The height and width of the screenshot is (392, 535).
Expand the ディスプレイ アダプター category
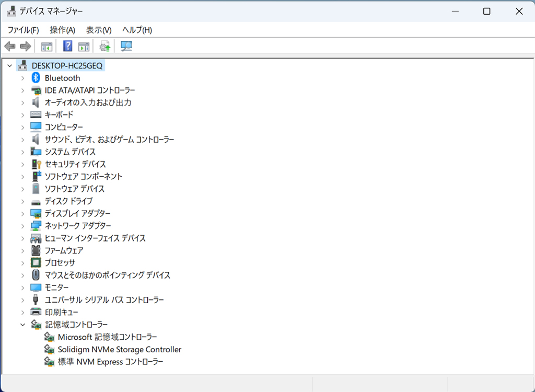click(x=22, y=214)
